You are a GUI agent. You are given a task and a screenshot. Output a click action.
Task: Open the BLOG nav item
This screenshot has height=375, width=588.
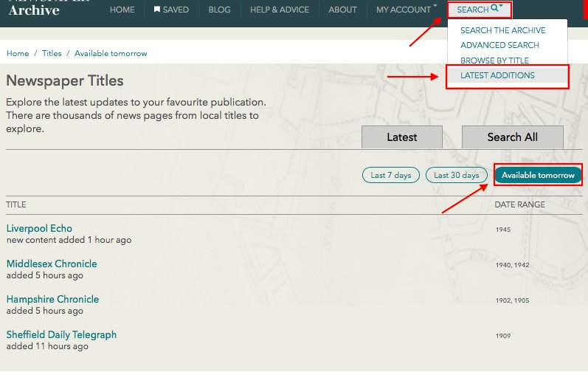pyautogui.click(x=219, y=10)
